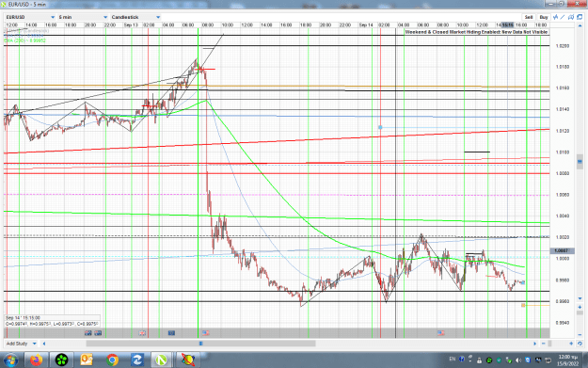Open the Windows Start menu
588x368 pixels.
[x=10, y=360]
